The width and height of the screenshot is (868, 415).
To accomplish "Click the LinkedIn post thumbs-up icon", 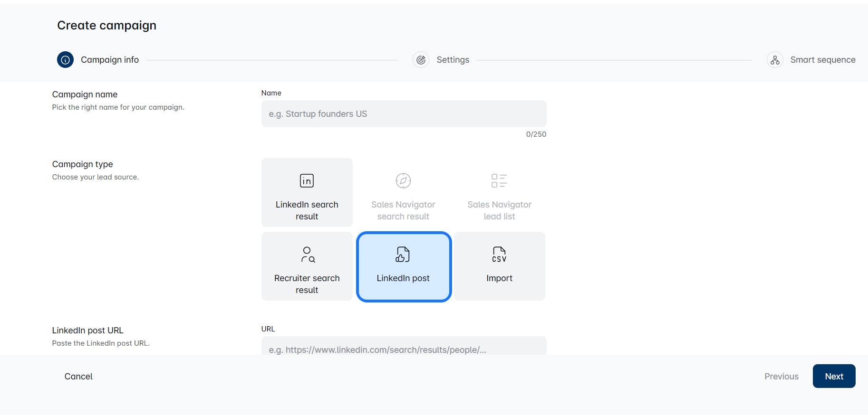I will (403, 255).
